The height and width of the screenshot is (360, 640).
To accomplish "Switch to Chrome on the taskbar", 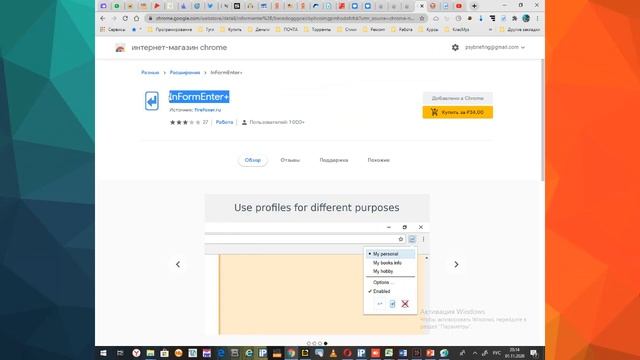I will (291, 353).
